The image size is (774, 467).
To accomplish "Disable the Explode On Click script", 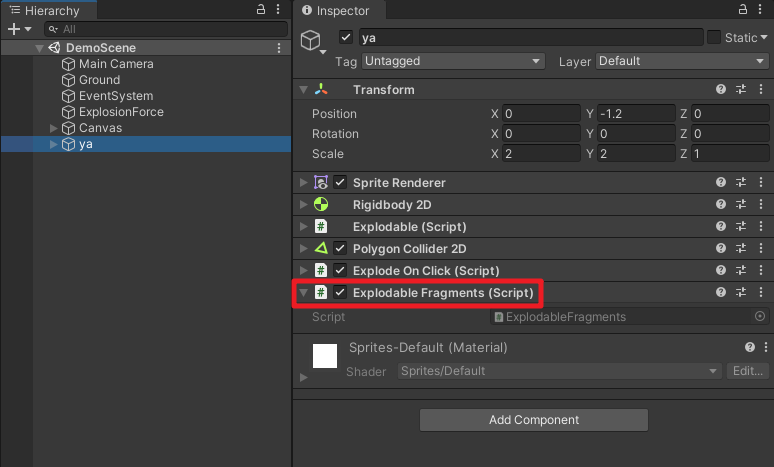I will coord(340,271).
